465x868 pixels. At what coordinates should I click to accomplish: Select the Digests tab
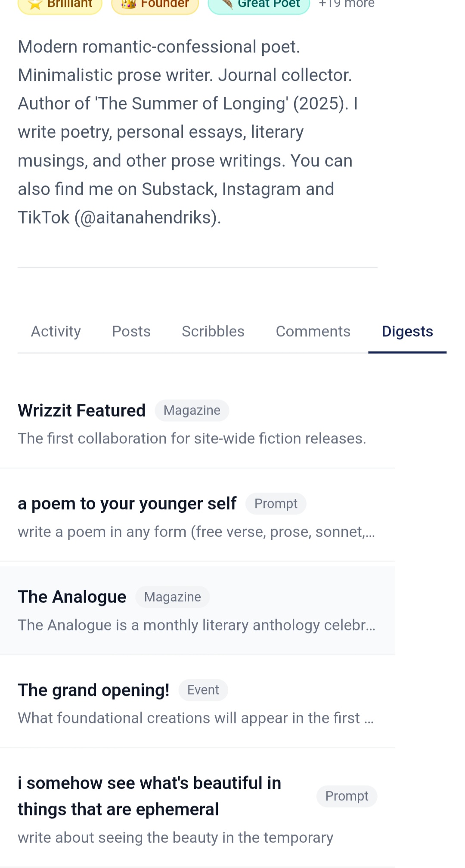pos(407,331)
